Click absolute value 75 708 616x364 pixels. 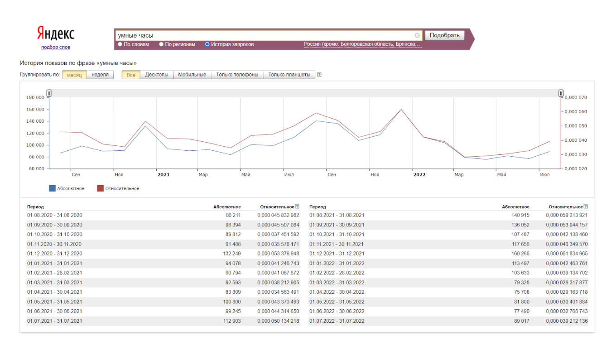click(521, 292)
